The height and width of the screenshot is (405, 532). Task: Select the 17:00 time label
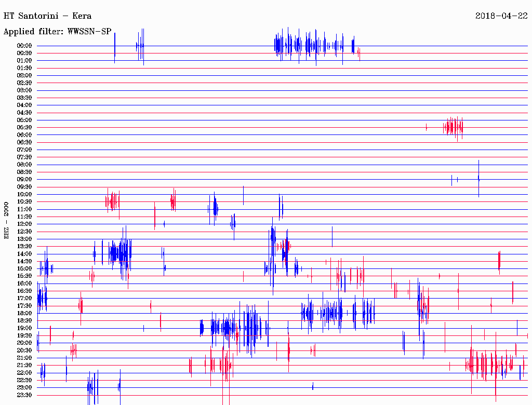coord(24,298)
